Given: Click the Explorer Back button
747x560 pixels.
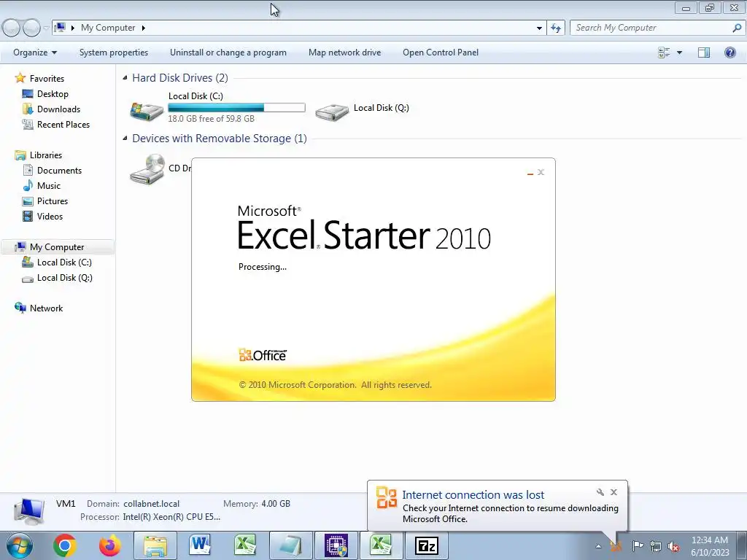Looking at the screenshot, I should [12, 28].
